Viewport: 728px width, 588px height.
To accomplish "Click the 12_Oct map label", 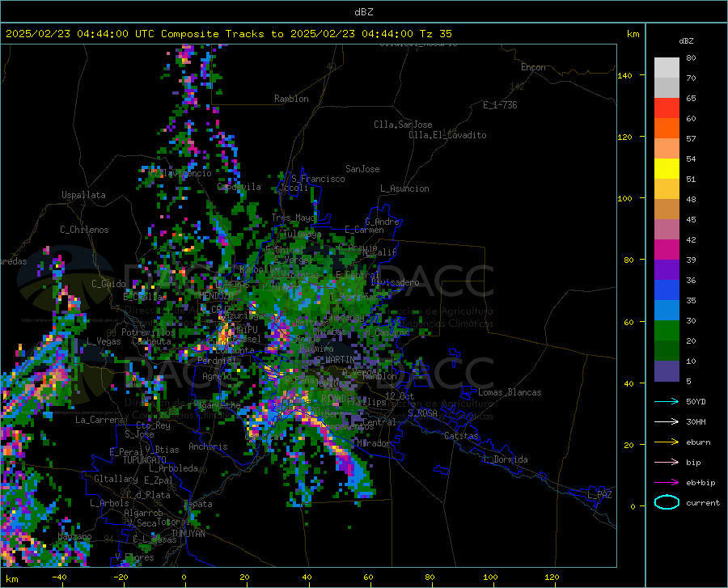I will coord(400,396).
